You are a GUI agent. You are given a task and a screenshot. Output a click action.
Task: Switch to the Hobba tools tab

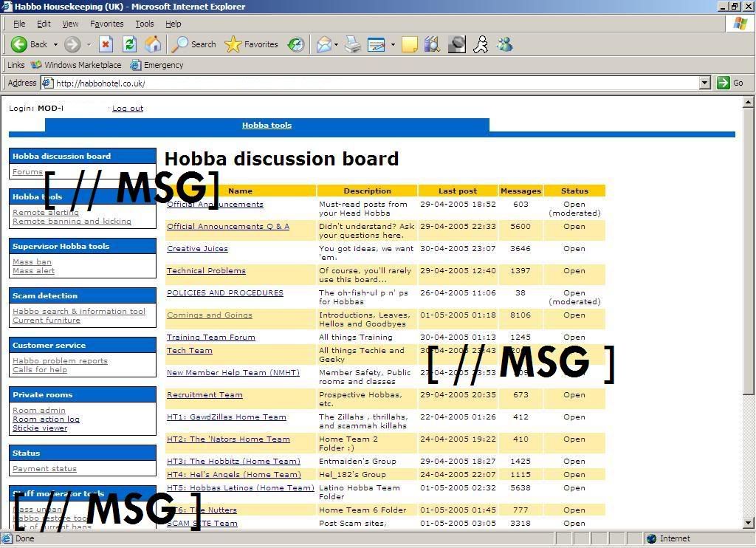267,125
